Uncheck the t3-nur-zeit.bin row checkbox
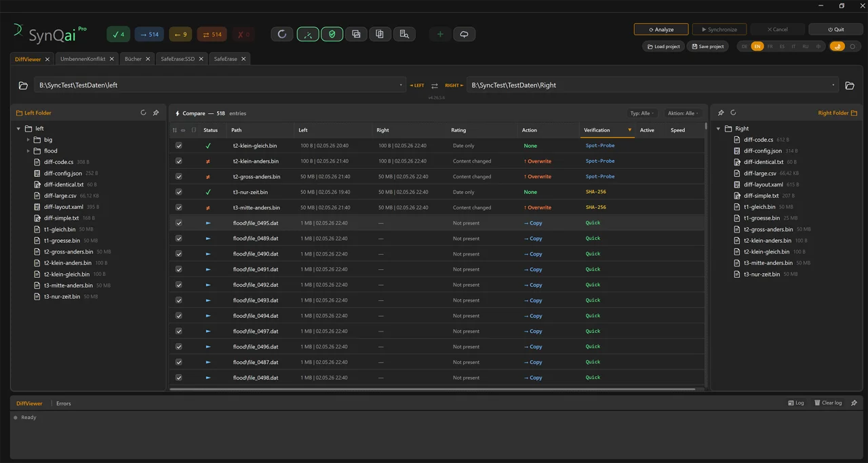This screenshot has height=463, width=868. coord(179,192)
